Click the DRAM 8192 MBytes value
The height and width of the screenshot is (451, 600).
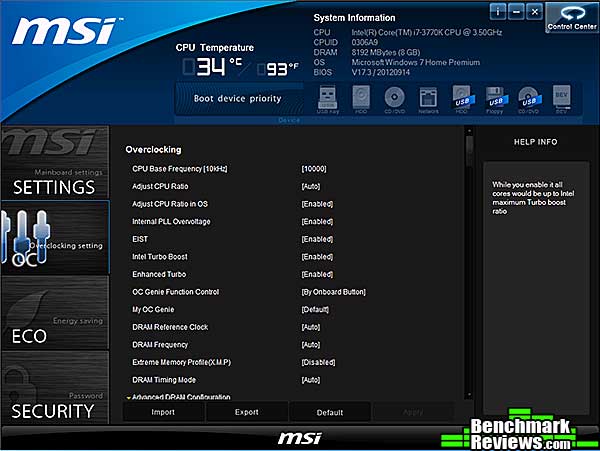coord(386,52)
